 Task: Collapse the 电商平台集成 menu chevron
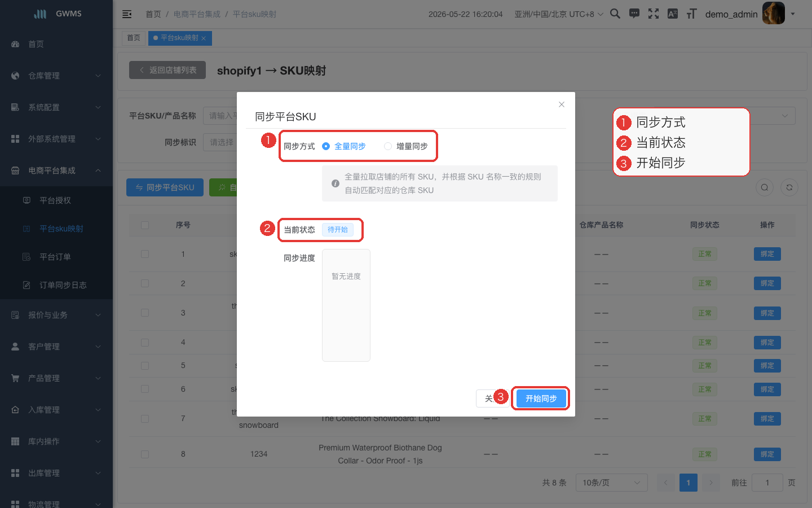[x=98, y=170]
